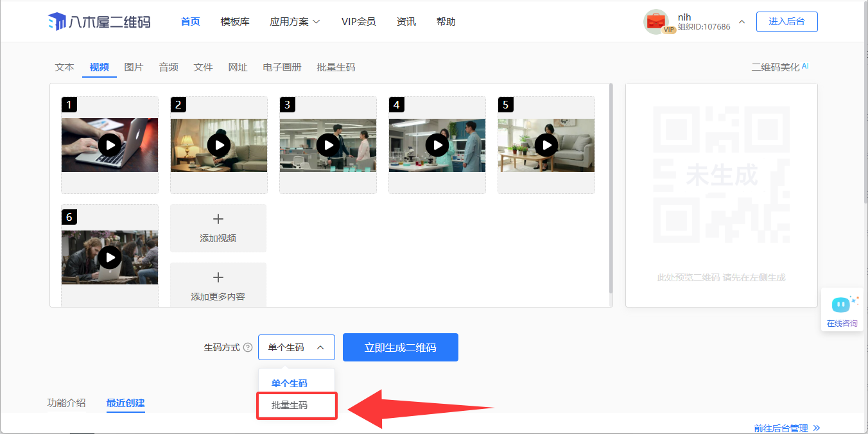Click the help question mark beside 生码方式
This screenshot has height=434, width=868.
tap(248, 348)
